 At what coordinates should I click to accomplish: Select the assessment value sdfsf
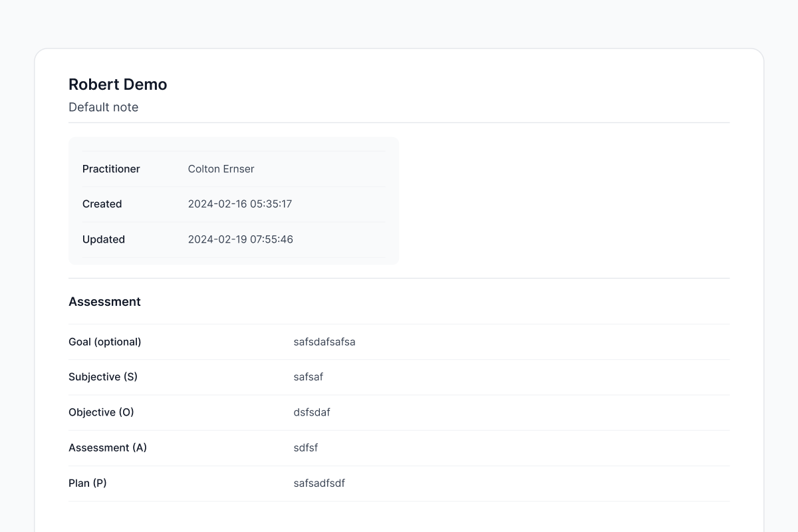(x=305, y=448)
